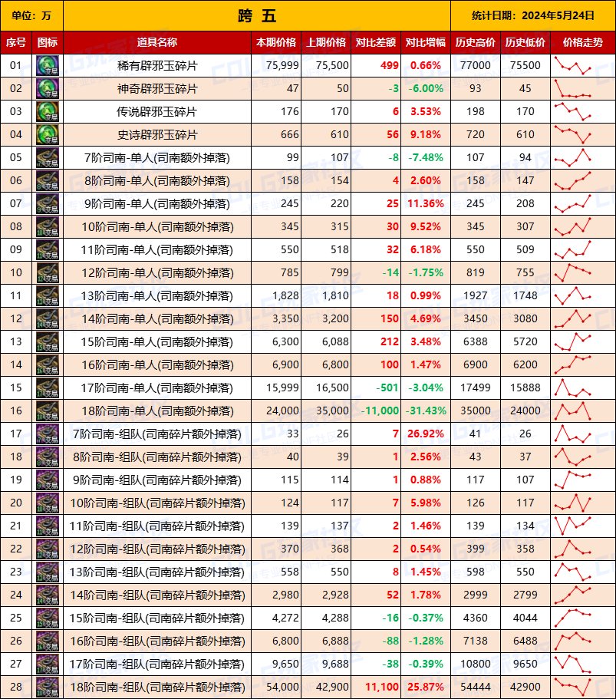Click the 上期价格 column header
The width and height of the screenshot is (616, 699).
(x=326, y=42)
